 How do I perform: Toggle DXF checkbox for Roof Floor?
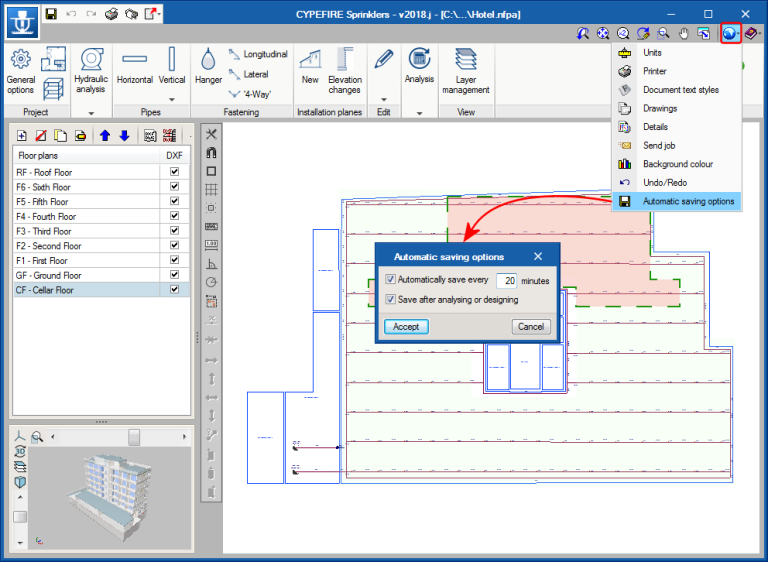click(x=174, y=172)
